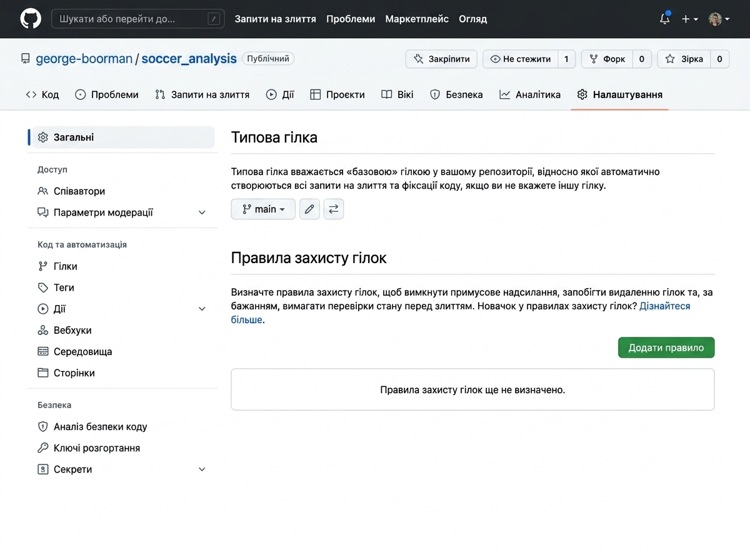Viewport: 750px width, 560px height.
Task: Focus the search field 'Шукати або перейти до...'
Action: 137,19
